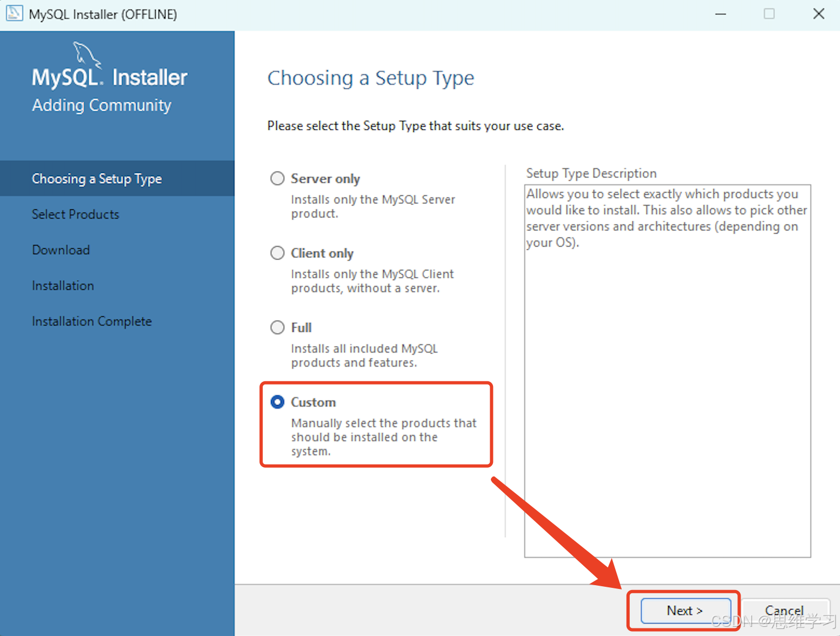Click the Setup Type Description text box
840x636 pixels.
pyautogui.click(x=668, y=371)
